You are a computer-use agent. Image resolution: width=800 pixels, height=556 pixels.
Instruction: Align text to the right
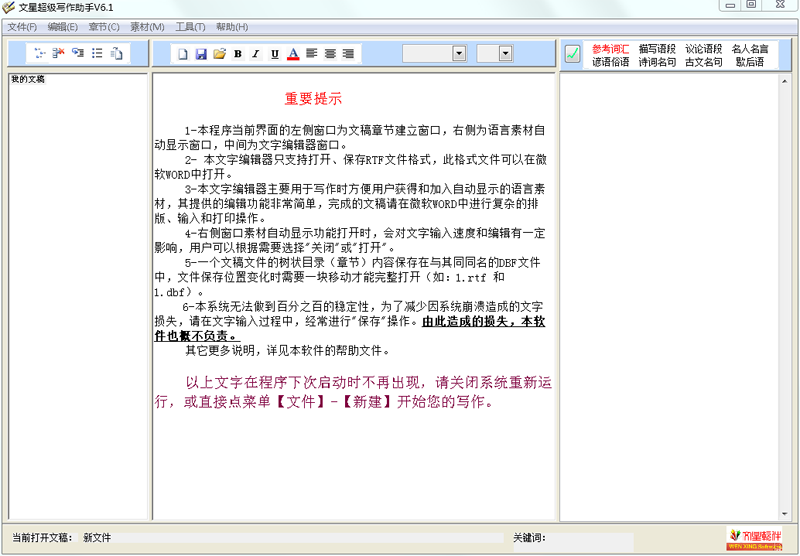click(349, 54)
